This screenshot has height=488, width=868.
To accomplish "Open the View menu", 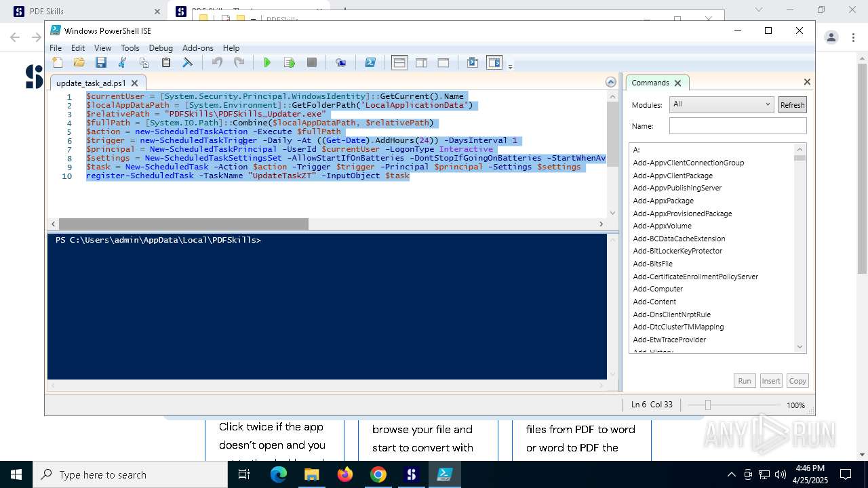I will click(103, 48).
